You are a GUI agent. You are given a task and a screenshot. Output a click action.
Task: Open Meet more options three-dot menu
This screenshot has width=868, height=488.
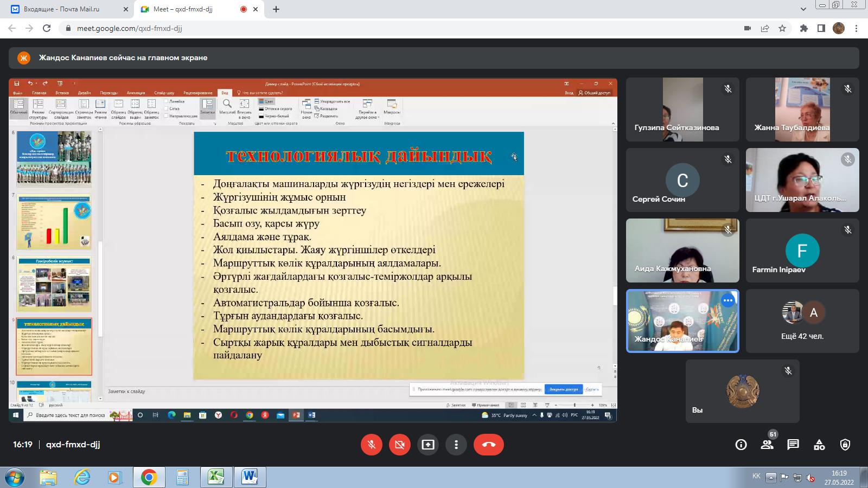coord(456,445)
